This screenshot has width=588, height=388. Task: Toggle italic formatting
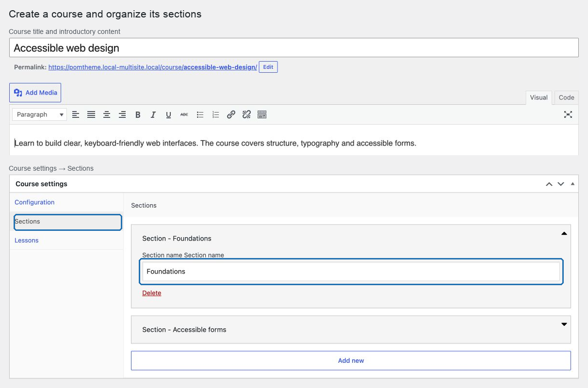153,114
